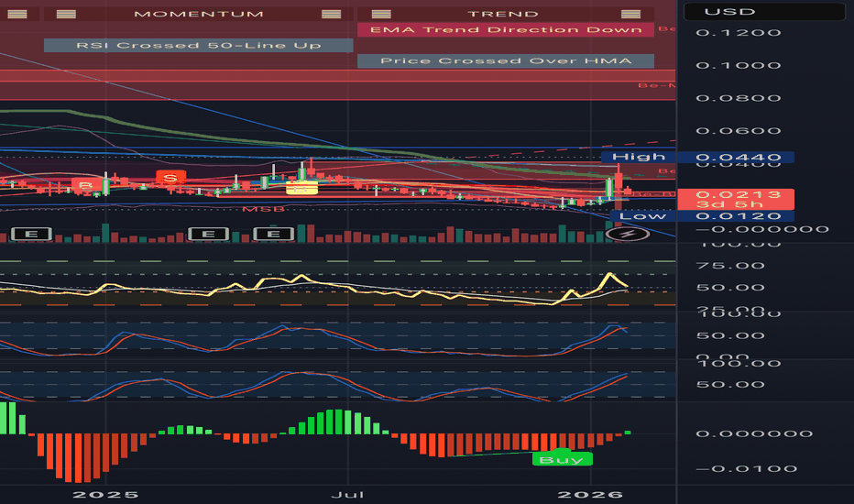Select the TREND header label
The width and height of the screenshot is (854, 504).
(x=503, y=14)
